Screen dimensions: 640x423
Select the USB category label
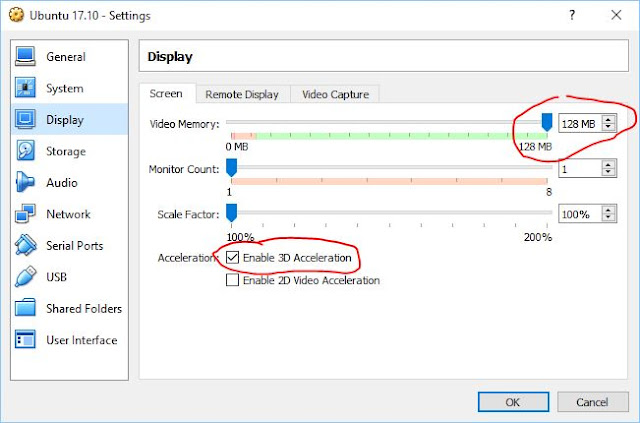point(56,277)
